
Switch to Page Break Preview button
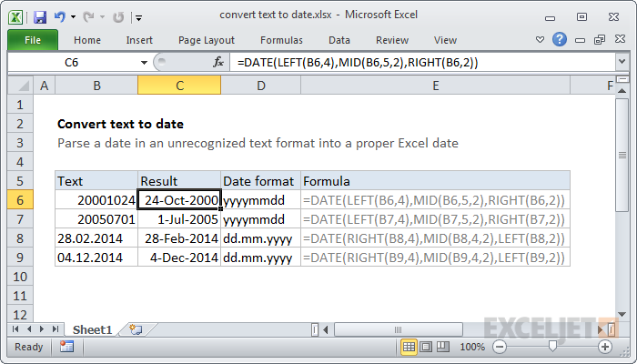pyautogui.click(x=443, y=347)
